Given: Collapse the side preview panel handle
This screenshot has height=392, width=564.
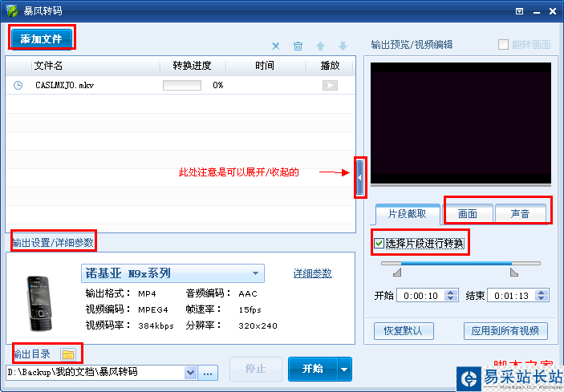Looking at the screenshot, I should [359, 177].
